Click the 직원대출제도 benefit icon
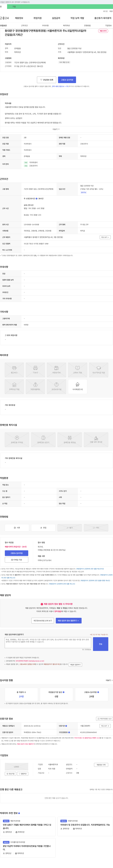Image resolution: width=113 pixels, height=868 pixels. (x=35, y=387)
